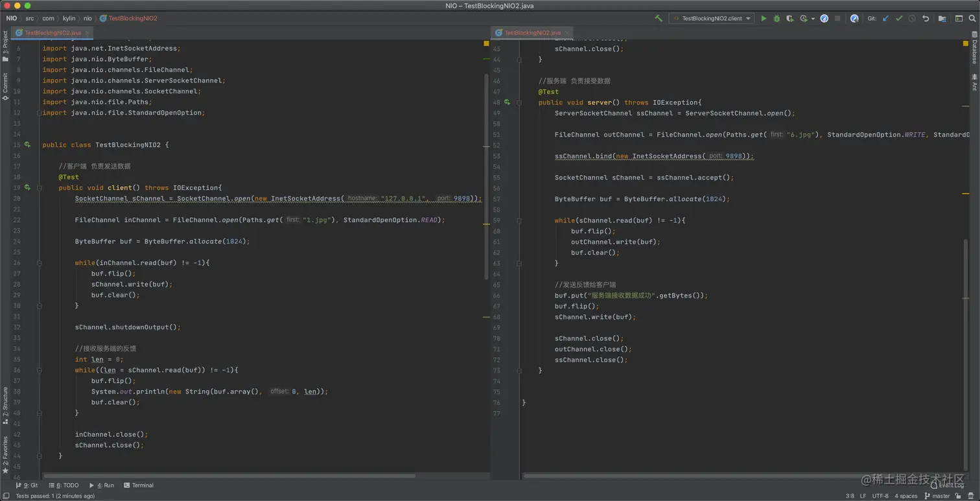
Task: Open the Event Log panel
Action: (x=947, y=485)
